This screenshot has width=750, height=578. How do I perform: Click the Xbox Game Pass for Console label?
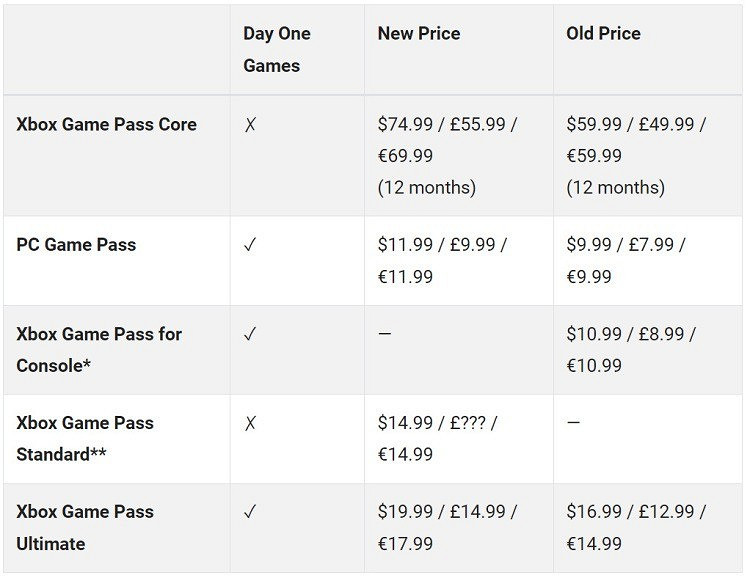coord(99,349)
